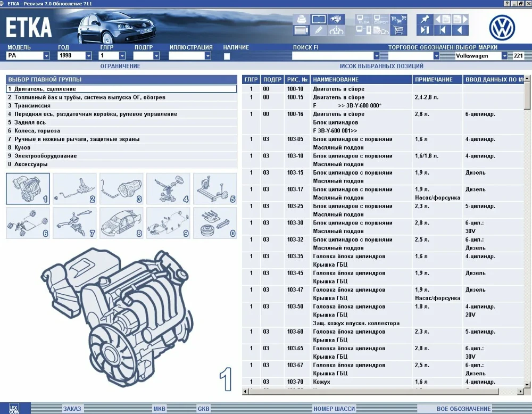Click the vertical scrollbar down arrow

(x=527, y=385)
